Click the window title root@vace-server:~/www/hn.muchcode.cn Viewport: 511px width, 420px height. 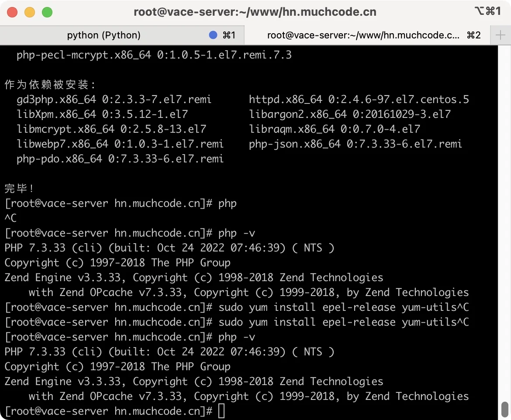(x=255, y=12)
